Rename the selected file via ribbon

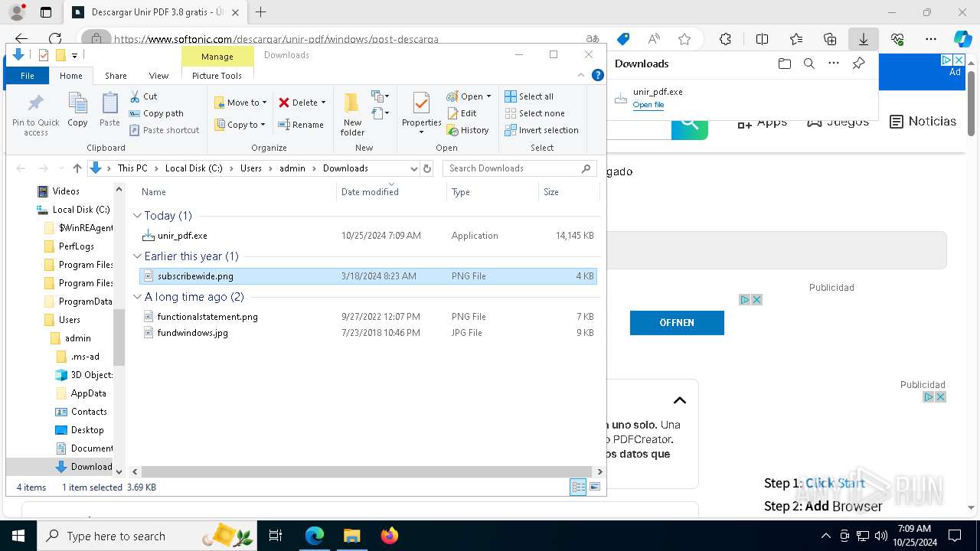pos(301,125)
